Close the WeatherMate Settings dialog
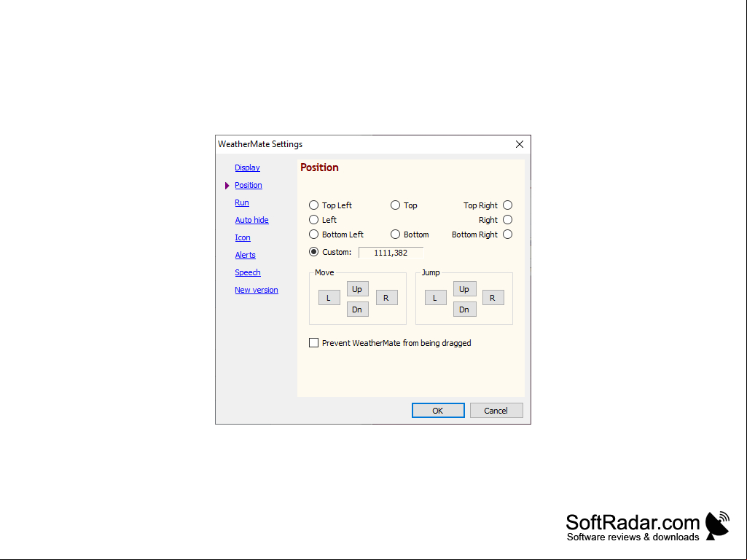The width and height of the screenshot is (747, 560). click(520, 144)
